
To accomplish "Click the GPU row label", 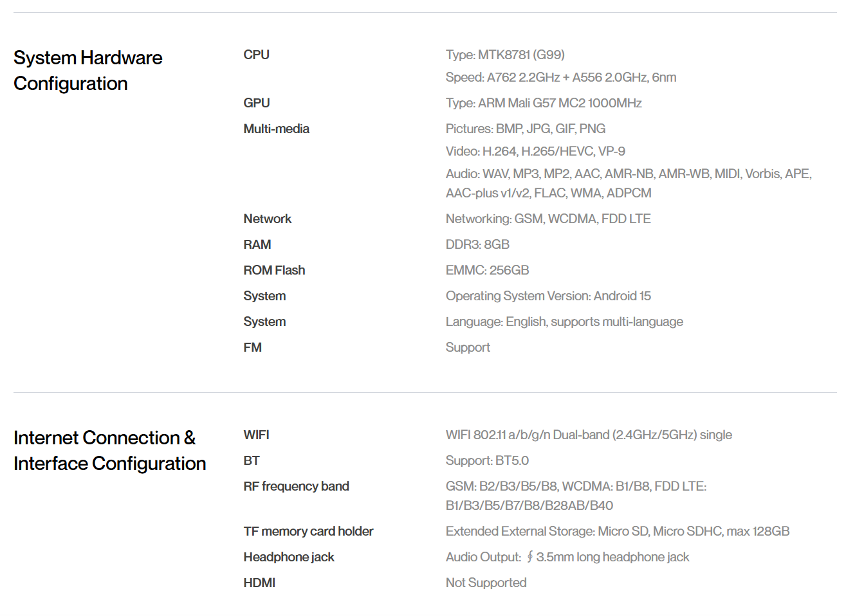I will 256,104.
